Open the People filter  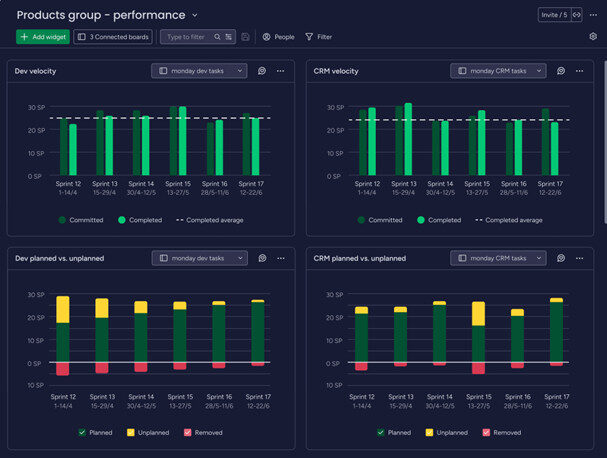click(x=278, y=37)
